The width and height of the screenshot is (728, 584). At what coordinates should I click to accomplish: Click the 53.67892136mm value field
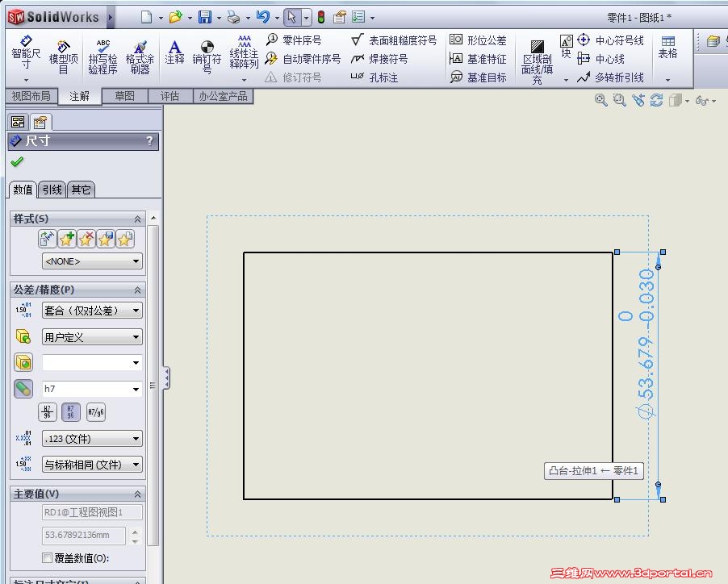[x=84, y=535]
